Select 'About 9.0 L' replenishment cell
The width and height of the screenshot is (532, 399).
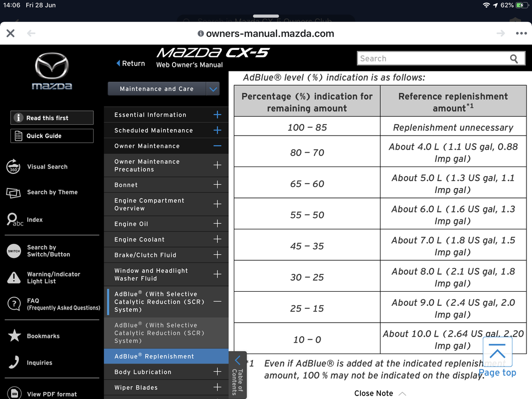pos(453,308)
